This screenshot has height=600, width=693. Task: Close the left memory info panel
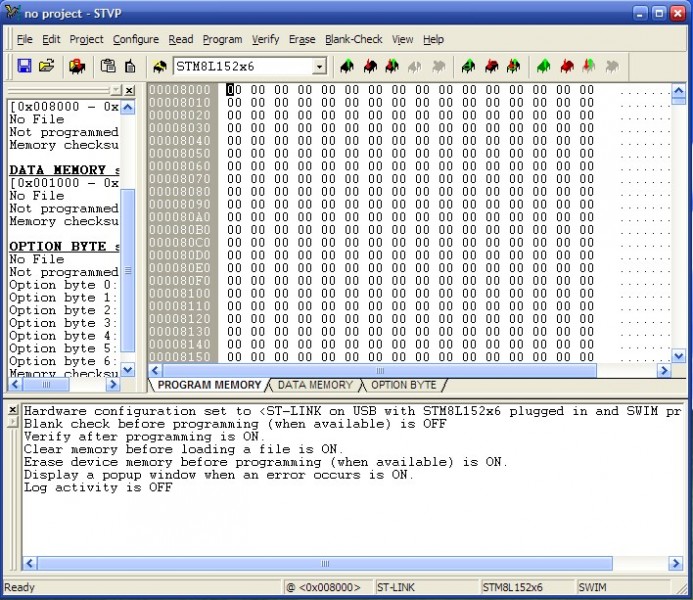click(x=129, y=91)
